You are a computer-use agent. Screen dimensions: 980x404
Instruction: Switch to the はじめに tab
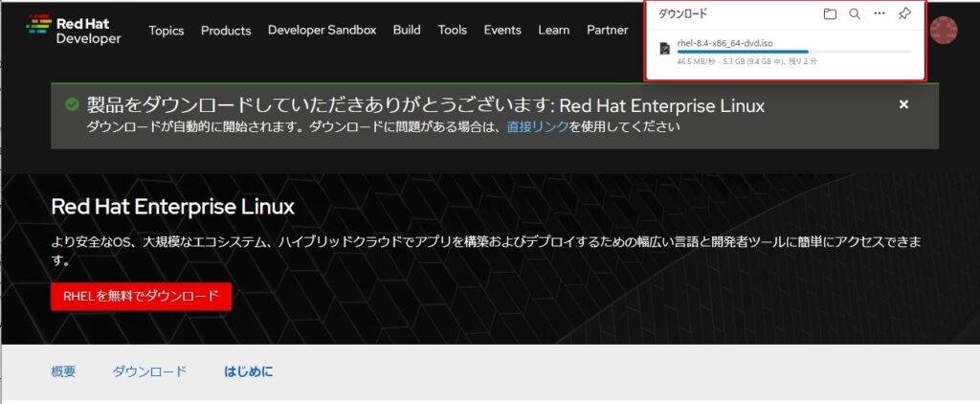pyautogui.click(x=248, y=371)
